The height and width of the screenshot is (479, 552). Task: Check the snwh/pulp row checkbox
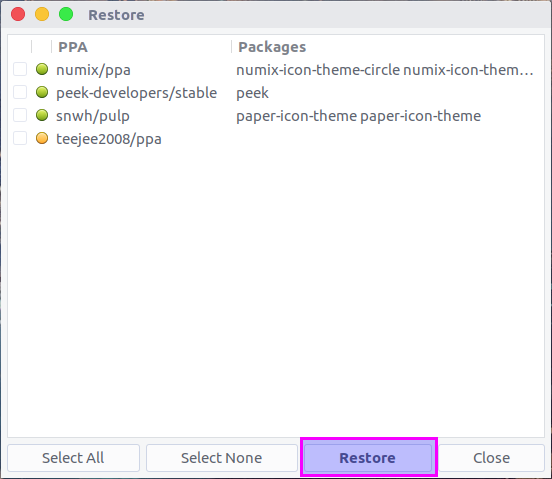pos(20,115)
